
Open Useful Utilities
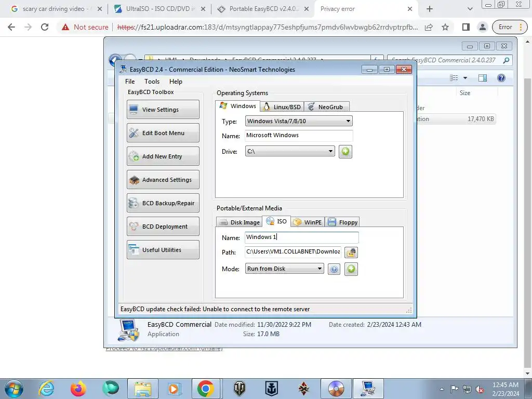point(163,250)
